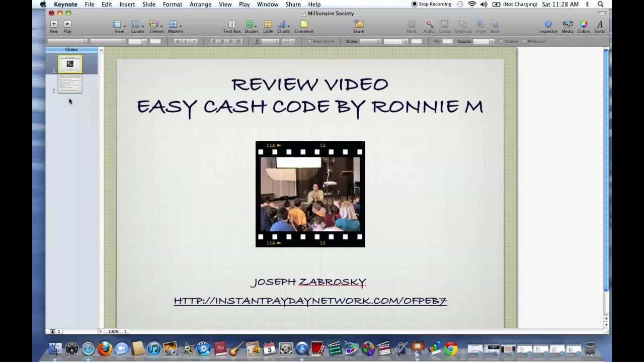Open the Window menu

268,5
